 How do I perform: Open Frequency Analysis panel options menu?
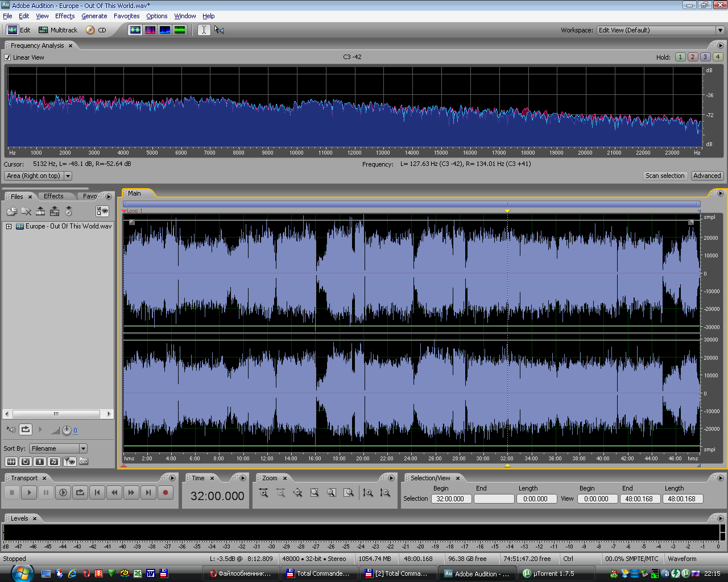(721, 45)
